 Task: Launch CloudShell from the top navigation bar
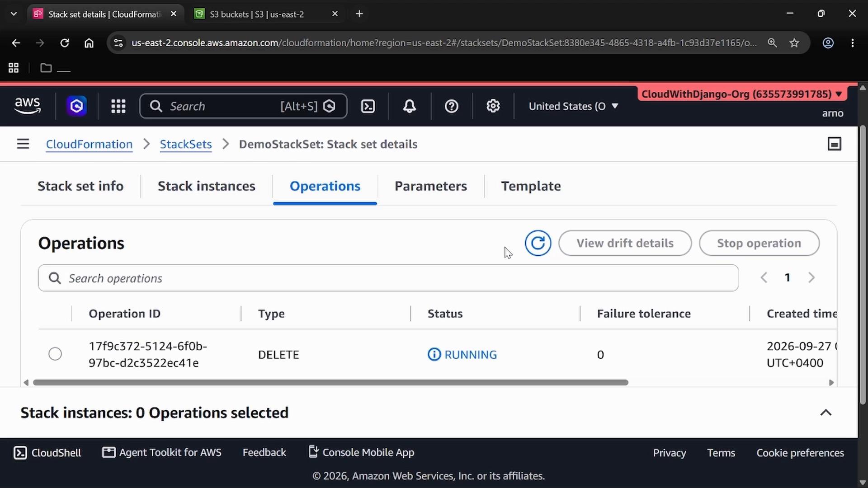(368, 106)
